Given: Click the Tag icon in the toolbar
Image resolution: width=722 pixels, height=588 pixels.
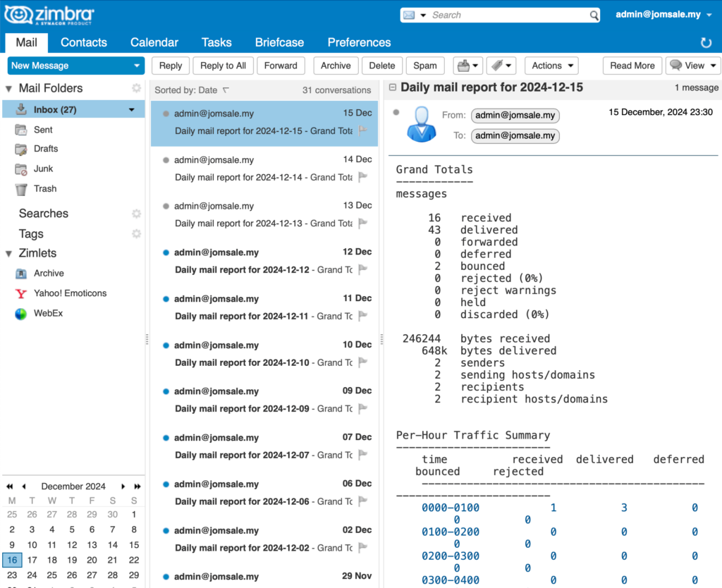Looking at the screenshot, I should point(497,66).
